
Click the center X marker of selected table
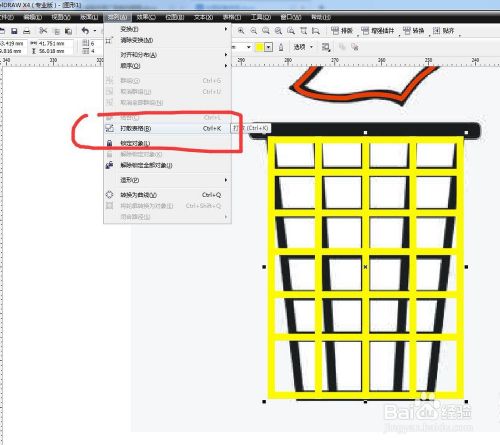click(365, 267)
